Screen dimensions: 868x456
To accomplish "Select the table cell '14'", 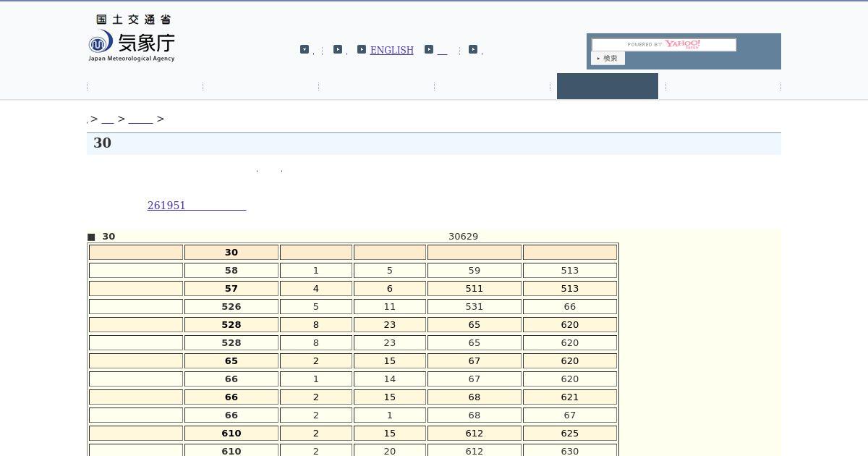I will coord(390,379).
